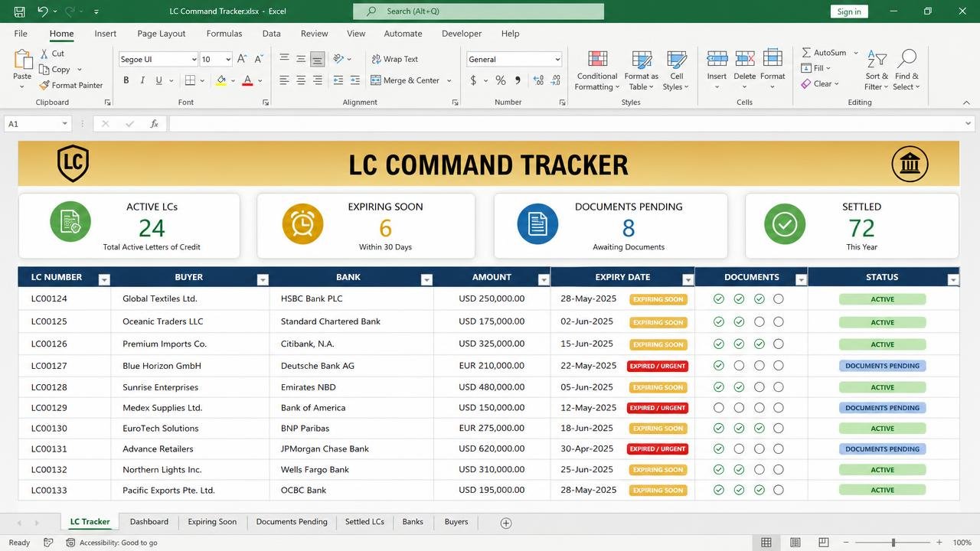This screenshot has width=980, height=551.
Task: Click the yellow Fill Color swatch
Action: [221, 80]
